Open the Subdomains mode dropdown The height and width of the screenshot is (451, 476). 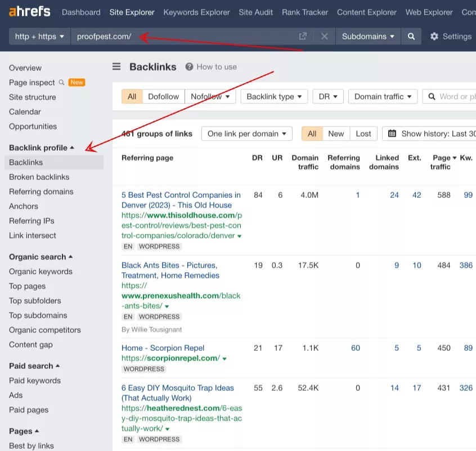click(368, 37)
